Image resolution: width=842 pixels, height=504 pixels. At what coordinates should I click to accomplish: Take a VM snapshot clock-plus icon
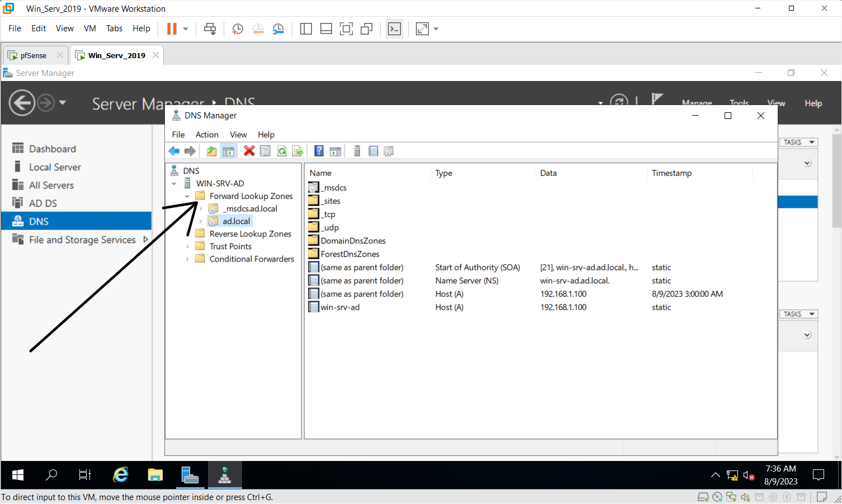238,28
